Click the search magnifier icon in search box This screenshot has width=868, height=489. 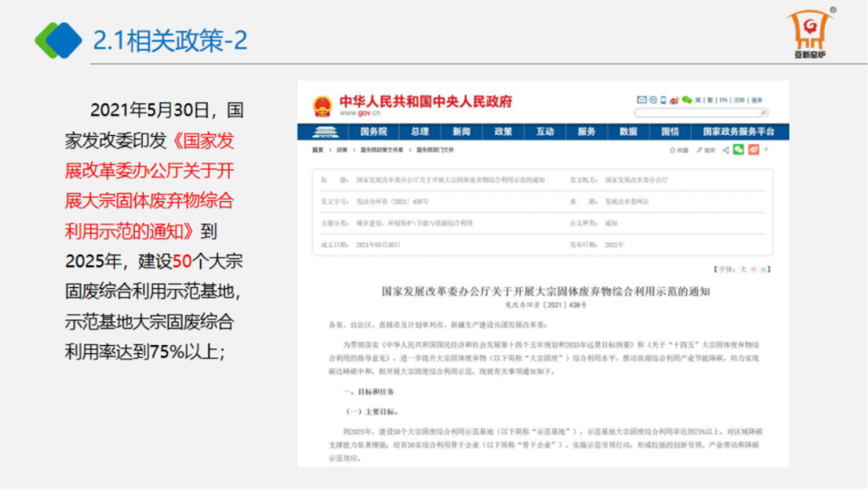pyautogui.click(x=763, y=113)
